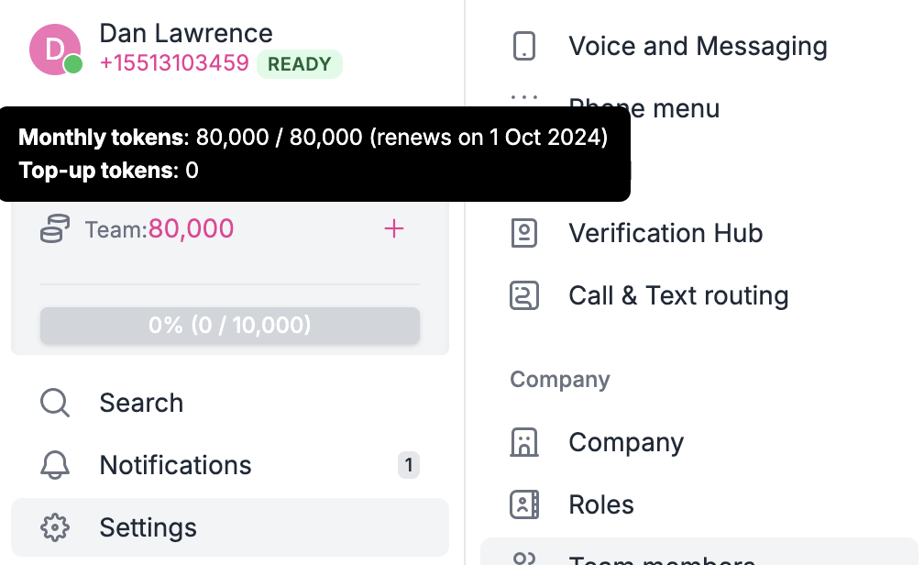Select the Voice and Messaging phone icon
This screenshot has height=565, width=924.
point(523,46)
